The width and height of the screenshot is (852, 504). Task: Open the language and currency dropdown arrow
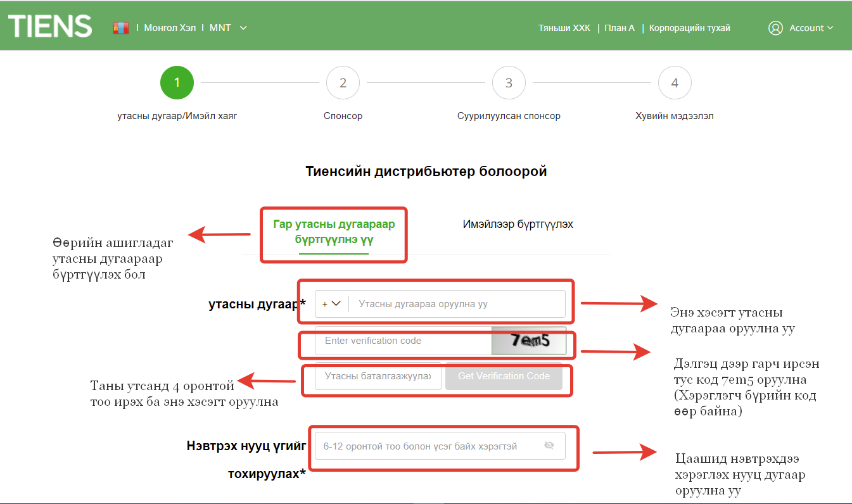pos(244,28)
